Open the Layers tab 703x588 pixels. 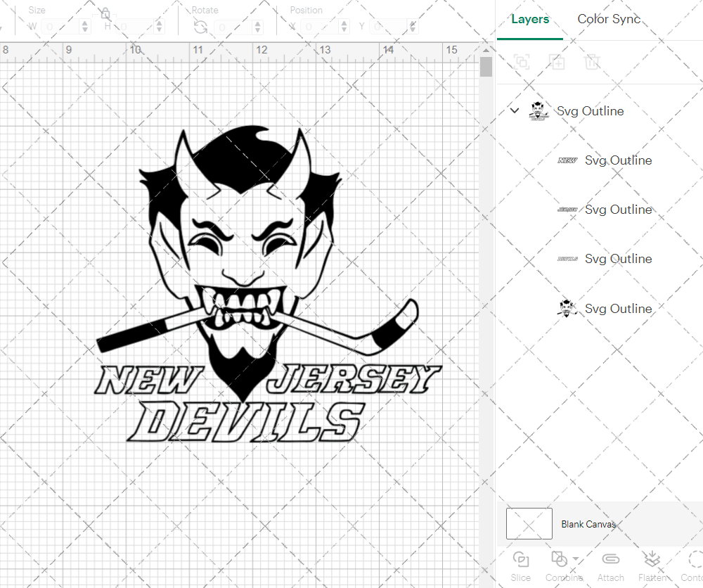point(530,19)
